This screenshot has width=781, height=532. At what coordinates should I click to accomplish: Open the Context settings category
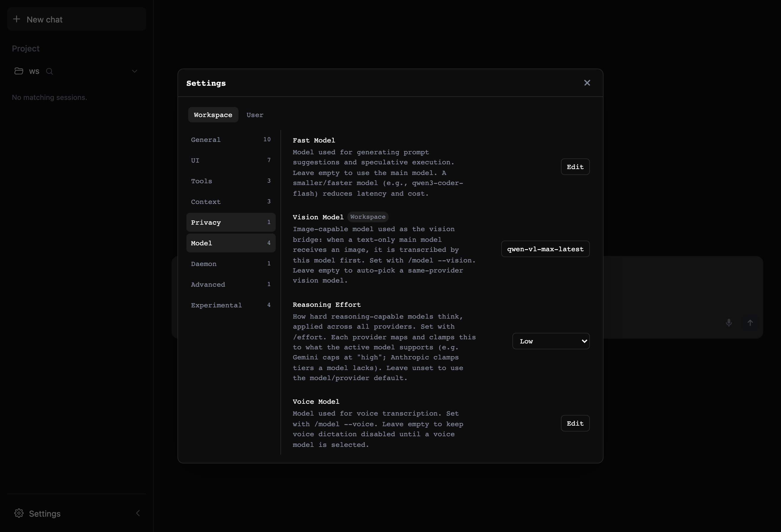coord(231,202)
